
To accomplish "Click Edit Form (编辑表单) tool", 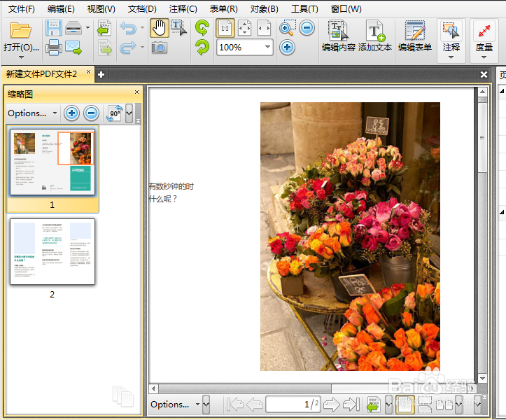I will tap(415, 36).
